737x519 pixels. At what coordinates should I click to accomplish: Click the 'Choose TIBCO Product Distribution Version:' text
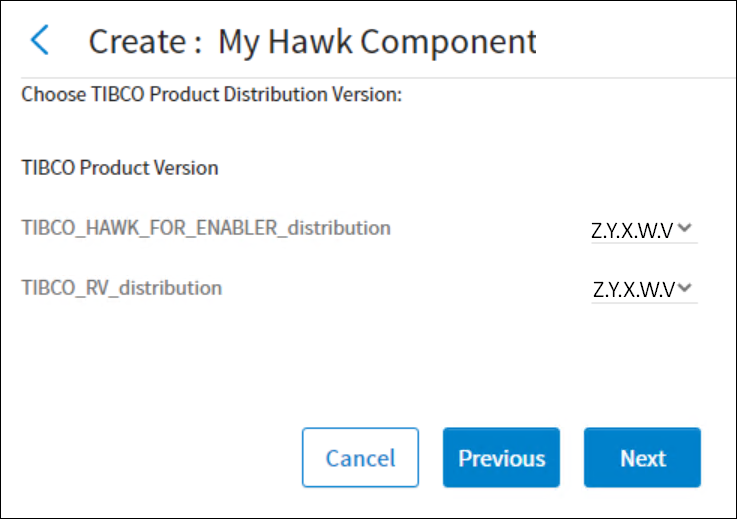[211, 96]
